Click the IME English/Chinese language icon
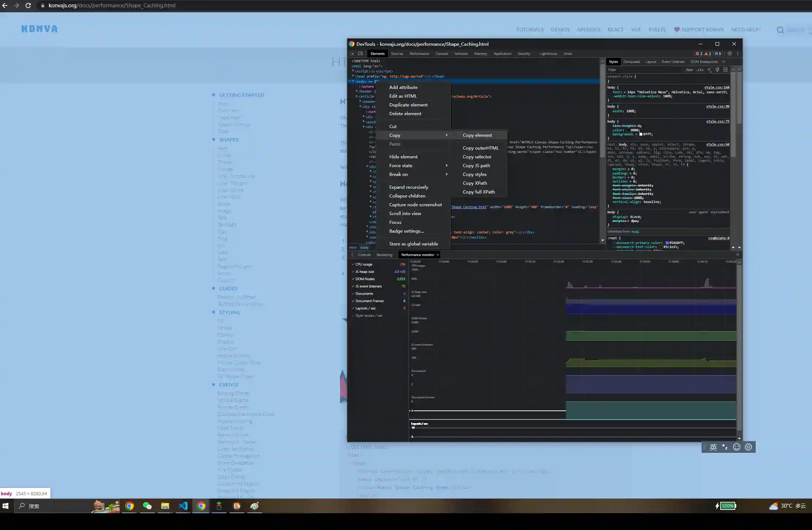Screen dimensions: 812x530 (x=713, y=447)
